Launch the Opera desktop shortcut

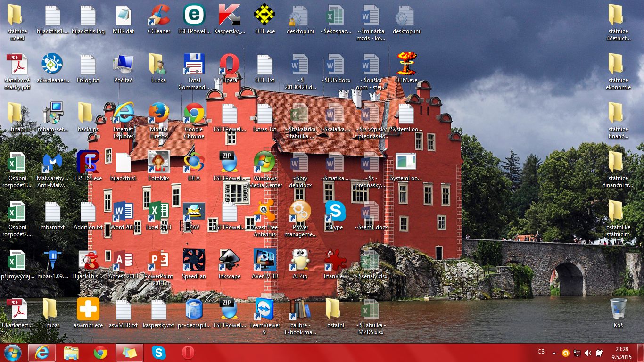click(x=230, y=68)
